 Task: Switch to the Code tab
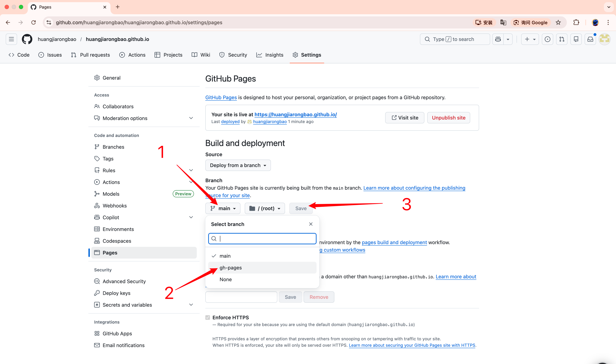pos(19,55)
